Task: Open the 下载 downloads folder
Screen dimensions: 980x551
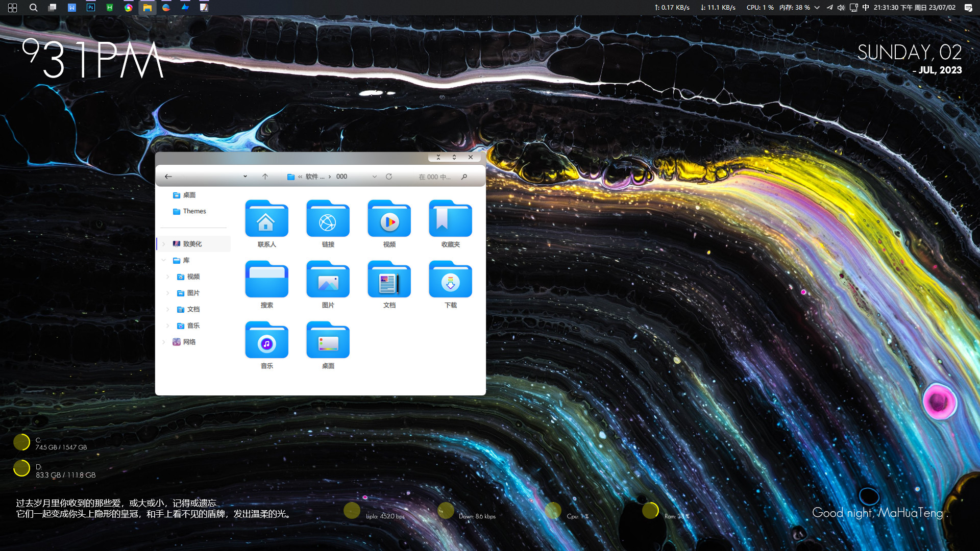Action: [450, 281]
